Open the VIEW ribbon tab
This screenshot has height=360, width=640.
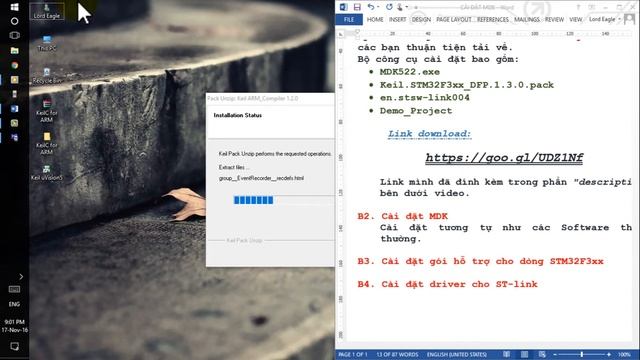(576, 20)
